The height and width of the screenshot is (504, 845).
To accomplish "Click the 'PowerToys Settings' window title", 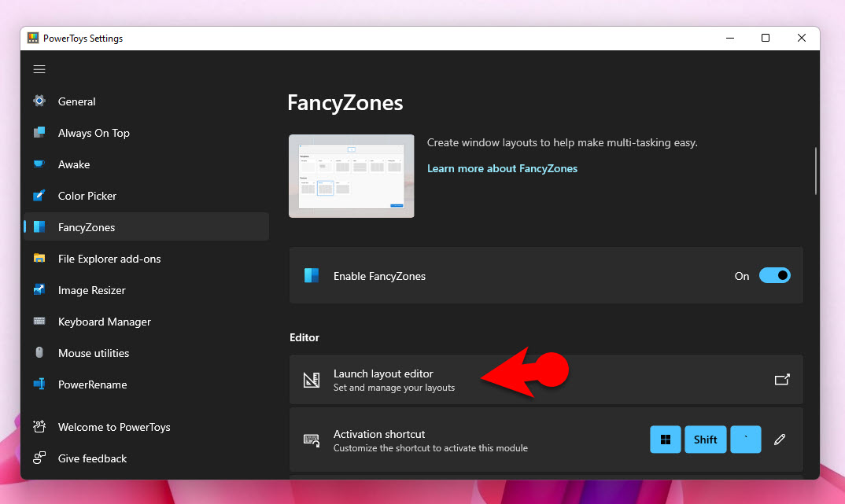I will coord(83,39).
